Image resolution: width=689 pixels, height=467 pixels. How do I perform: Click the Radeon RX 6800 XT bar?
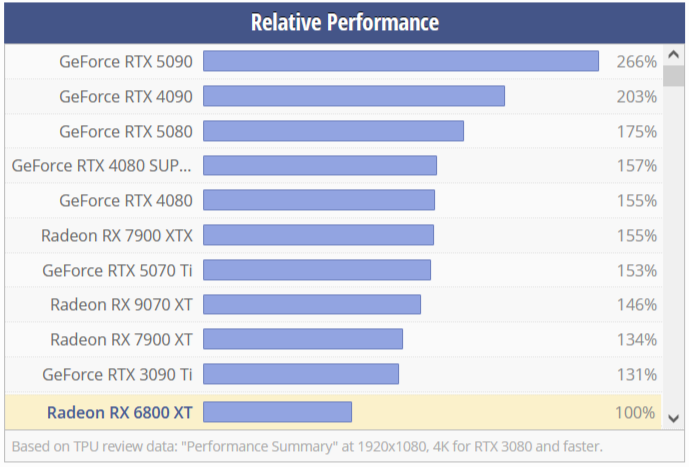coord(277,411)
